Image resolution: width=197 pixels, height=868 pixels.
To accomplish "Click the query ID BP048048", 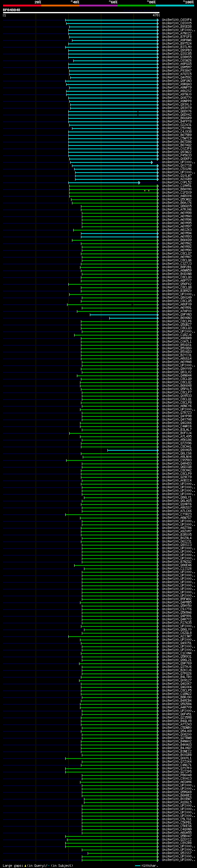I will tap(11, 10).
